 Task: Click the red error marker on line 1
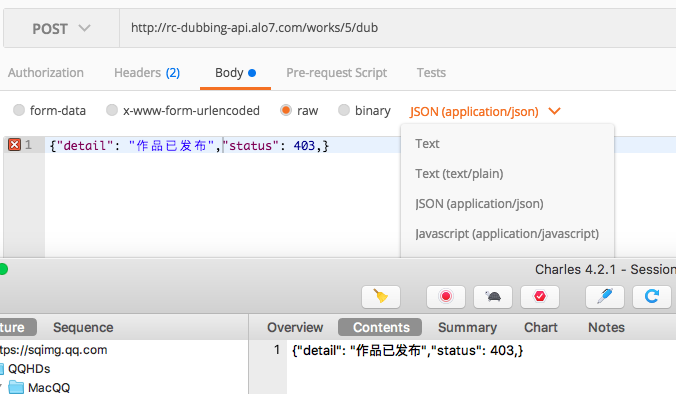tap(14, 145)
